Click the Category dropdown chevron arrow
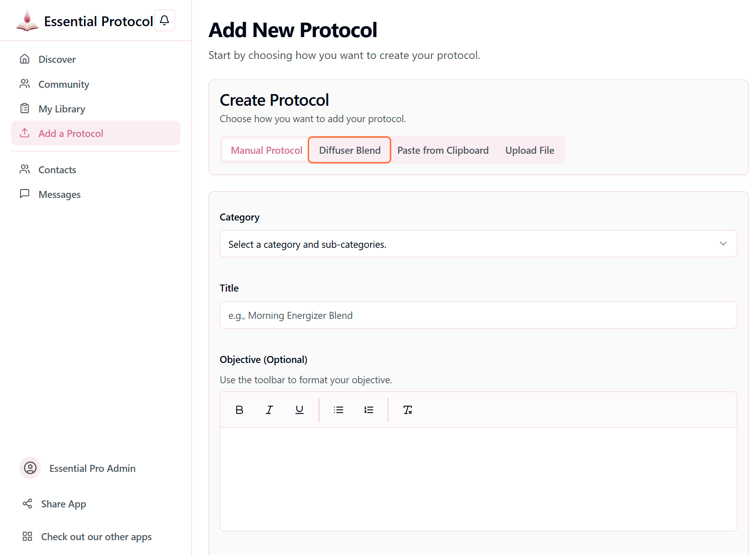Image resolution: width=756 pixels, height=555 pixels. pos(723,244)
